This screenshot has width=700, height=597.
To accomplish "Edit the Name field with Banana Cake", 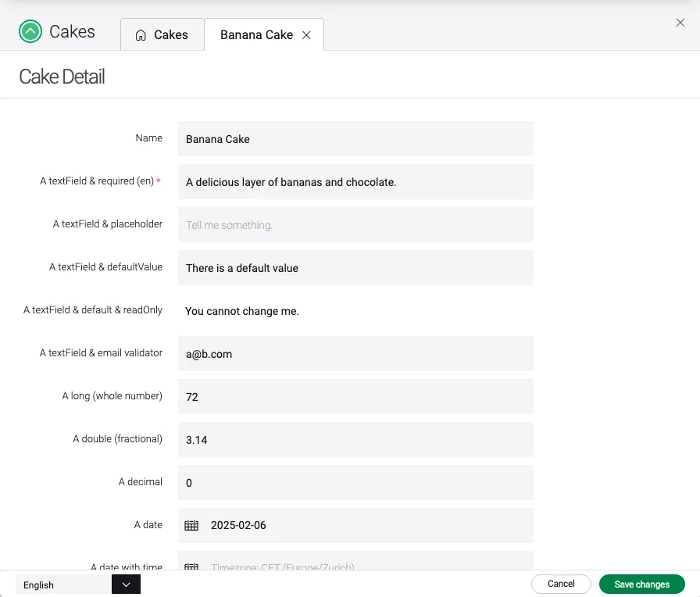I will coord(355,139).
